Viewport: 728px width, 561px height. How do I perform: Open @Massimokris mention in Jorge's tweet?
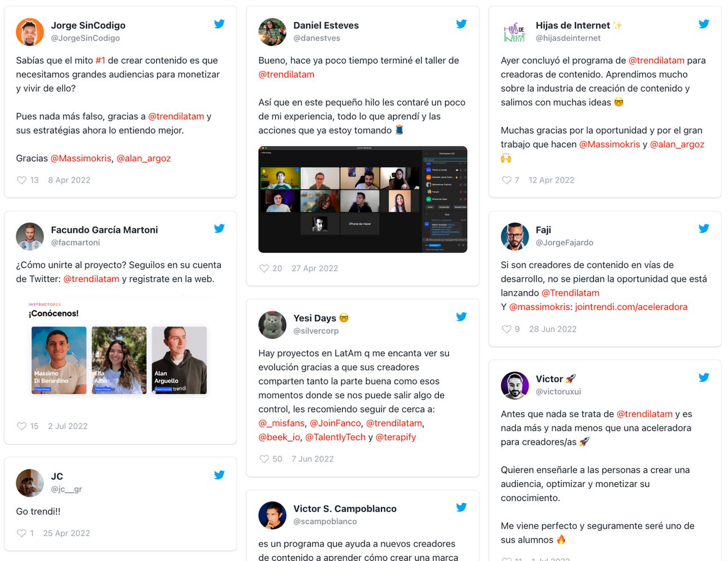[81, 158]
